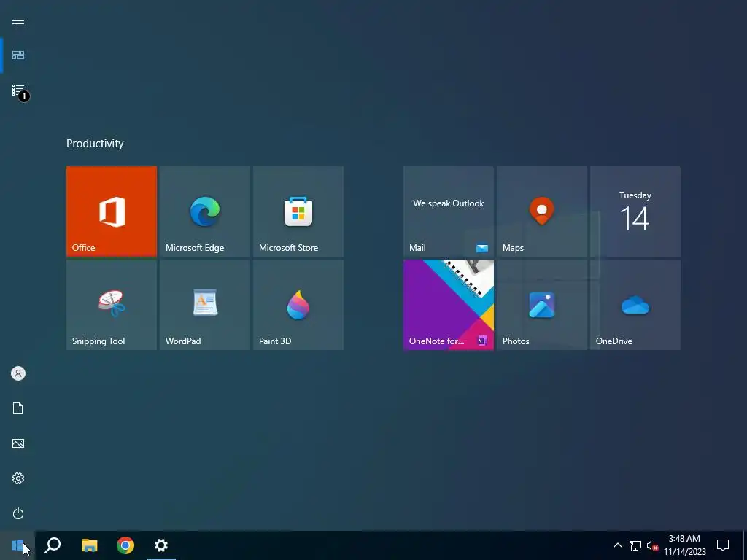Show hidden tray icons chevron
The image size is (747, 560).
point(617,545)
